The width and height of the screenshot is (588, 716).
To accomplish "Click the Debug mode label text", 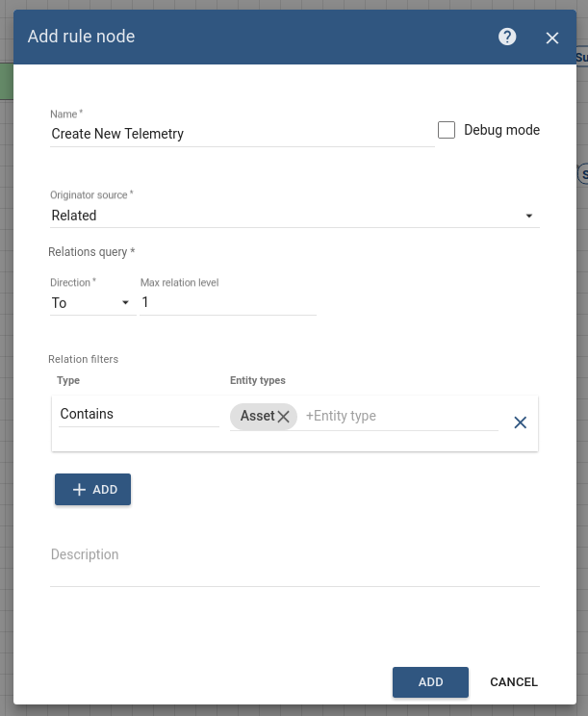I will [501, 130].
